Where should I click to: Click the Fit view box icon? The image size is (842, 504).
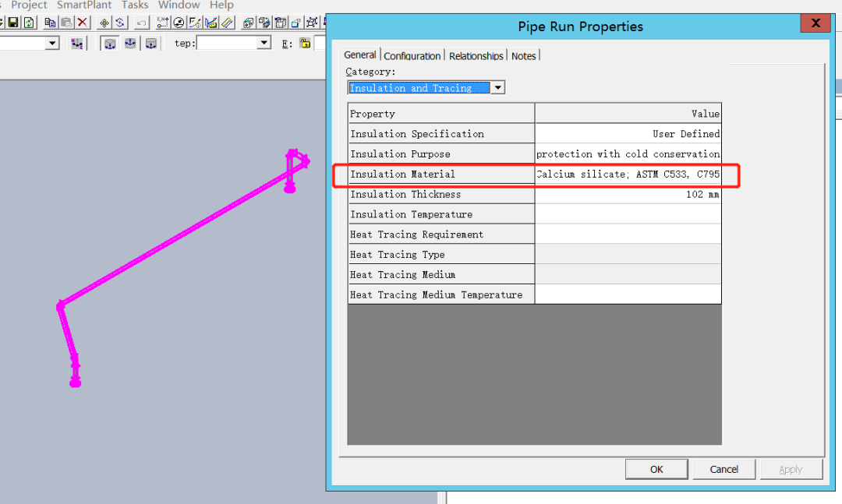point(312,23)
